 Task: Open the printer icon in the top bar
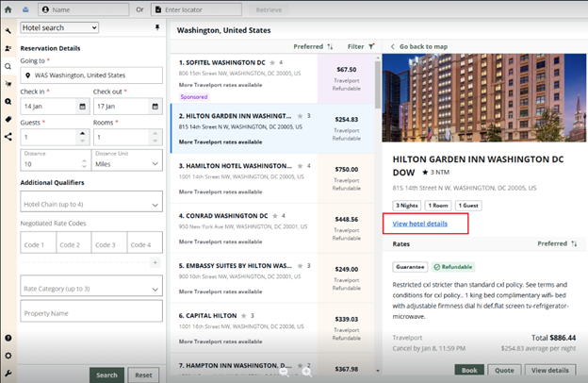(x=25, y=9)
